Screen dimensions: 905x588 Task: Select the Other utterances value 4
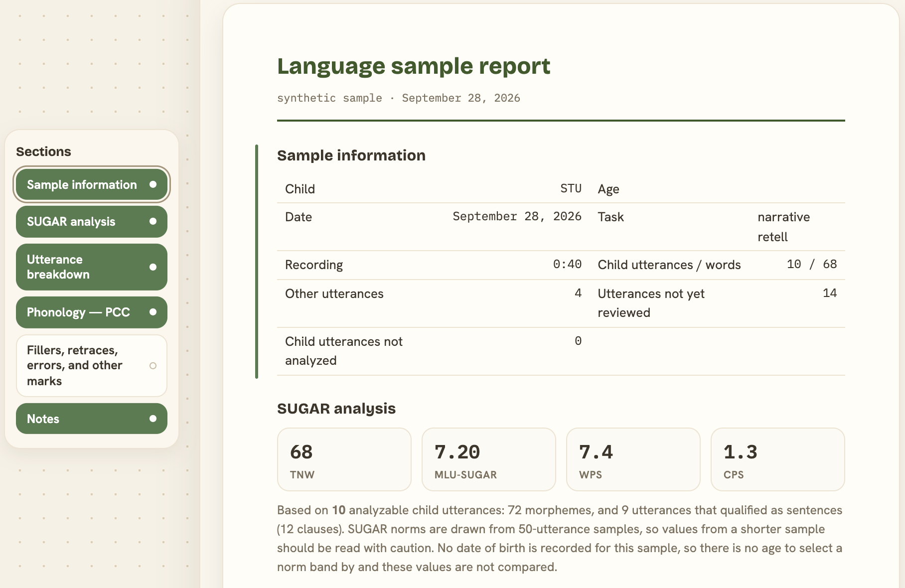[x=578, y=294]
